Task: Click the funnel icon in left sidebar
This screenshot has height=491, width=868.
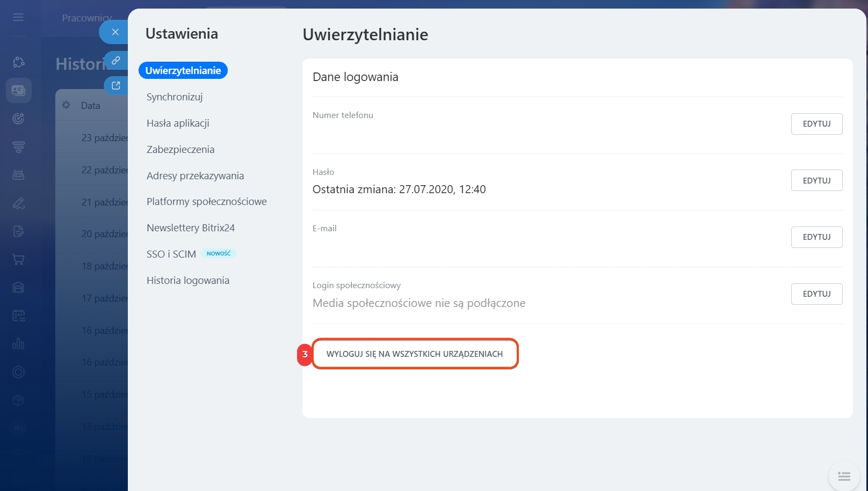Action: (18, 147)
